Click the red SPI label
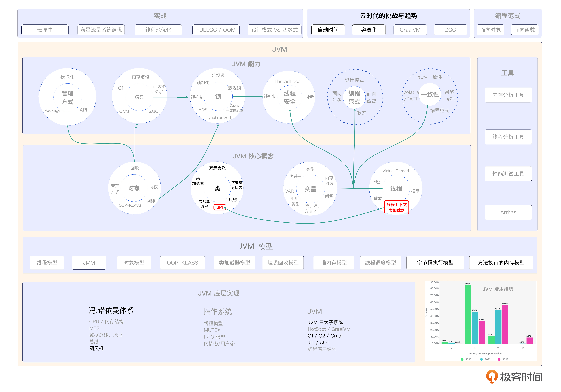Viewport: 561px width, 392px height. coord(219,207)
